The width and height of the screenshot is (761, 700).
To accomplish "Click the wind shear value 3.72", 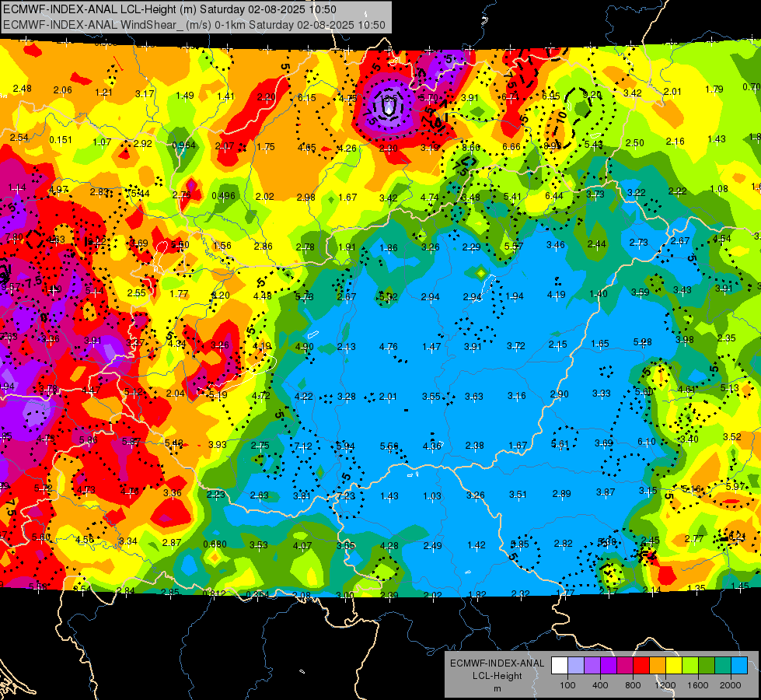I will point(516,345).
